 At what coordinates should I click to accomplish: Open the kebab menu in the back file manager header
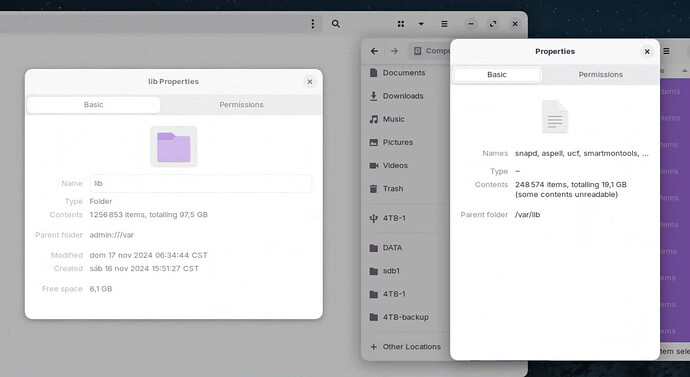(x=313, y=24)
